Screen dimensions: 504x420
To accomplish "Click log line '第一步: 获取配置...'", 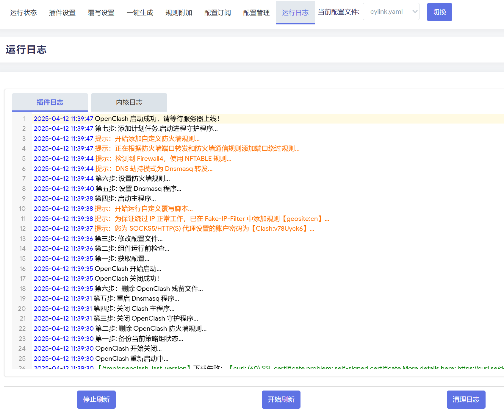I will [x=92, y=259].
